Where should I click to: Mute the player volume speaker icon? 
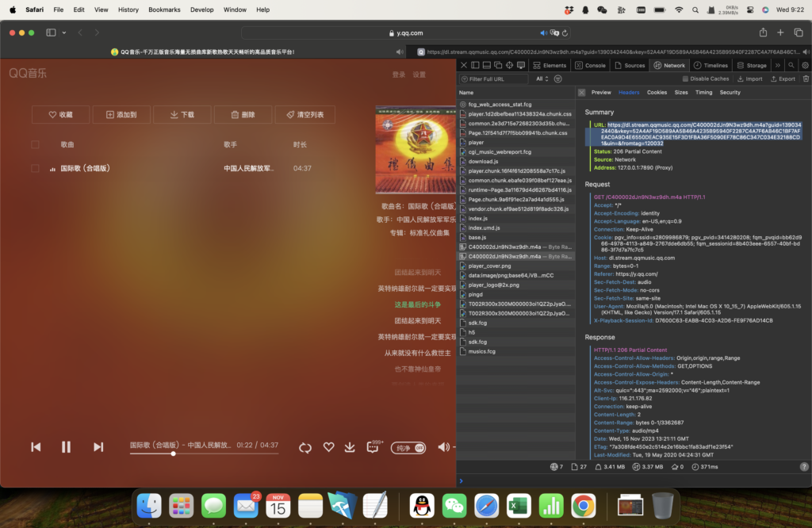[444, 446]
